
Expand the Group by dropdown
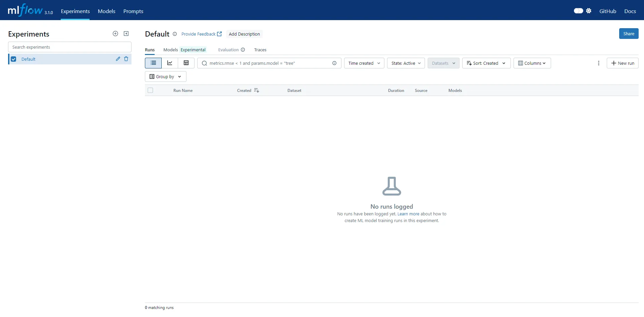coord(165,76)
